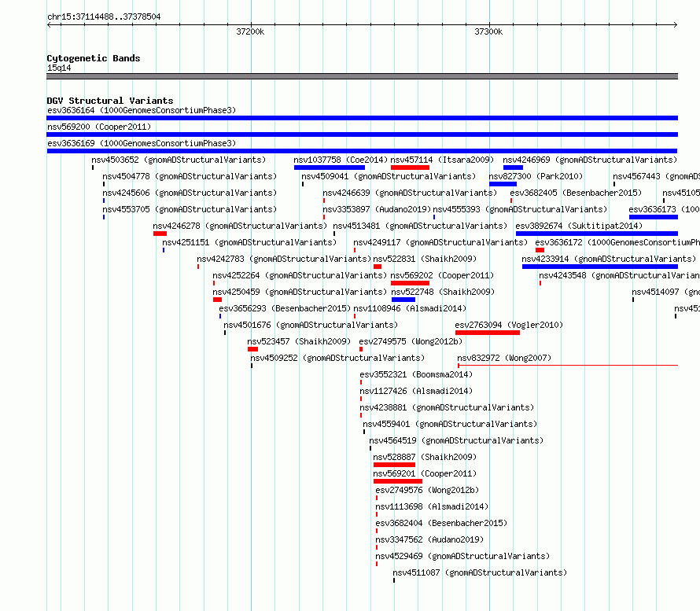Select nsv1127426 (Alsmadi2014) label

416,391
